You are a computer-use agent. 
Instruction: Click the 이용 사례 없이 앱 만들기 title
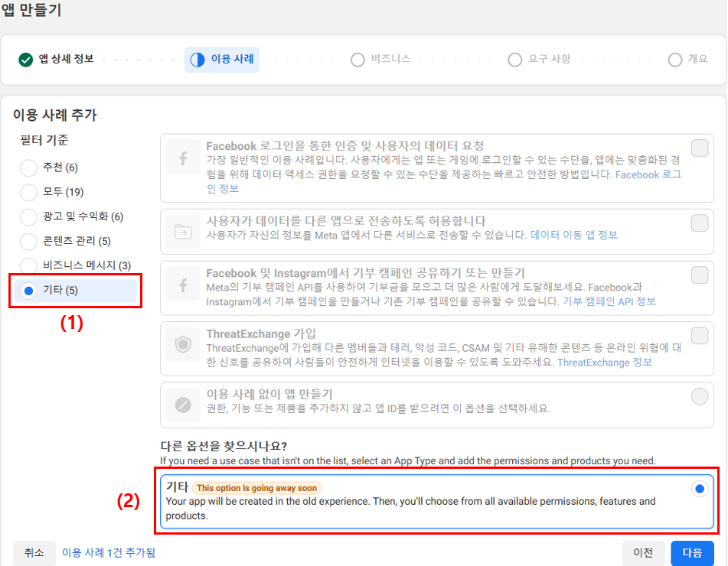point(269,394)
